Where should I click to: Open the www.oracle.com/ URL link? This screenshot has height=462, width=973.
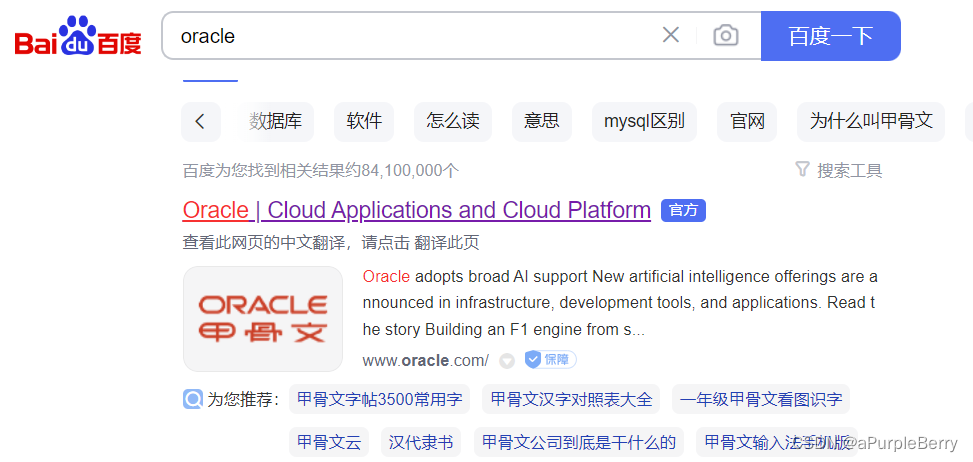coord(426,360)
